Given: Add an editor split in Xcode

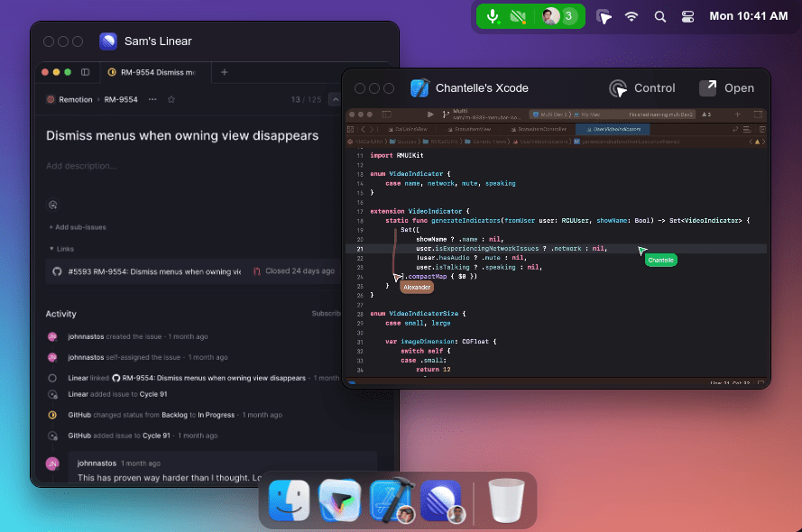Looking at the screenshot, I should pos(761,129).
